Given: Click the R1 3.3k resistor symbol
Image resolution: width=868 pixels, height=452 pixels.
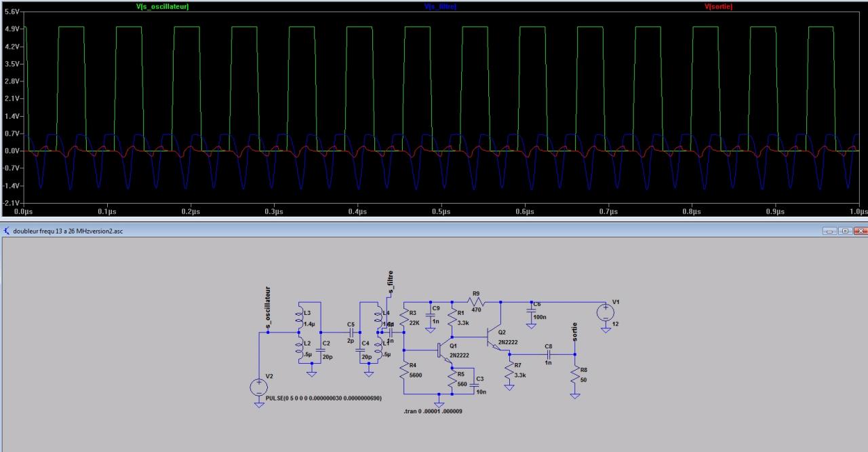Looking at the screenshot, I should point(452,319).
